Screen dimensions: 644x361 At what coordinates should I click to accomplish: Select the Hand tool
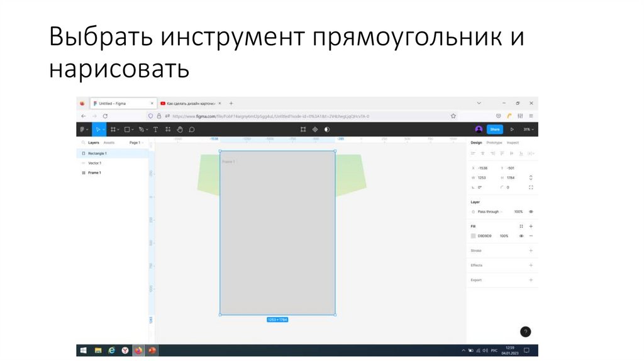coord(179,130)
